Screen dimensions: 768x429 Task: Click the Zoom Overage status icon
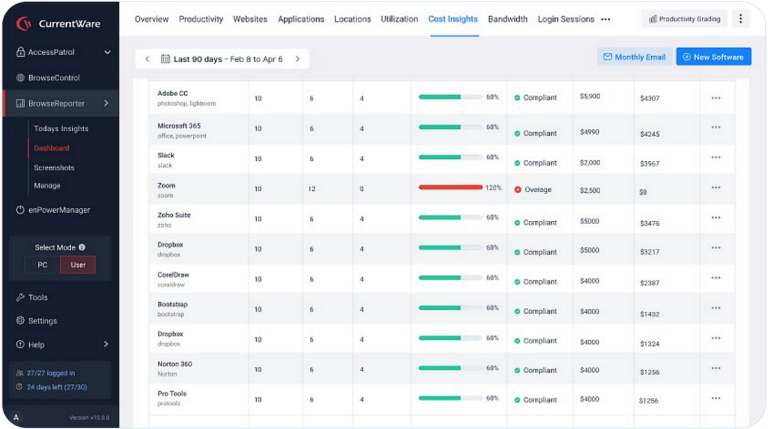point(517,190)
